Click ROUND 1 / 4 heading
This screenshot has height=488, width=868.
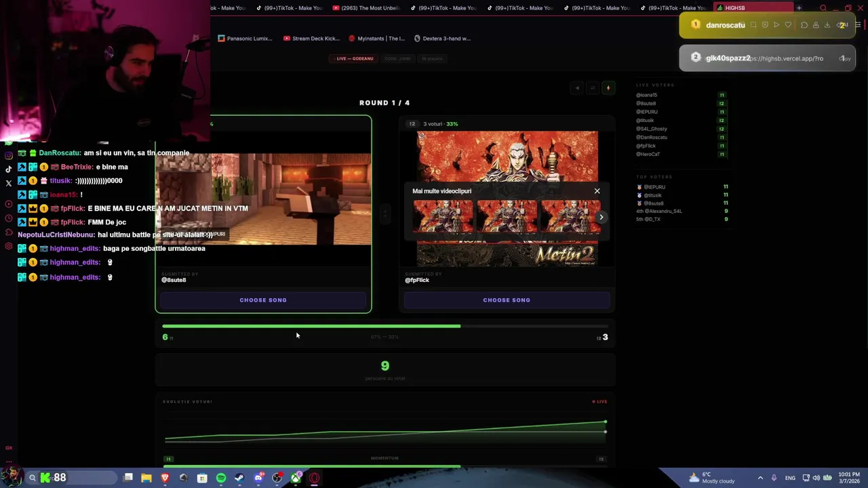tap(384, 103)
